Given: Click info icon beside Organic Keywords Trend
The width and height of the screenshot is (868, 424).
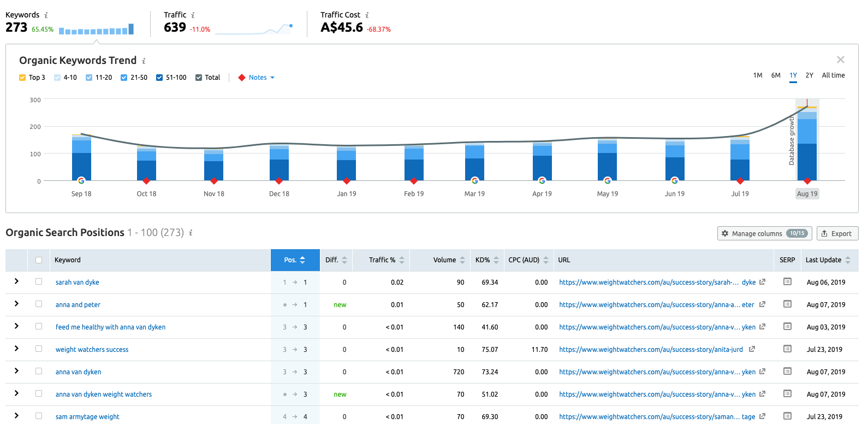Looking at the screenshot, I should tap(144, 61).
